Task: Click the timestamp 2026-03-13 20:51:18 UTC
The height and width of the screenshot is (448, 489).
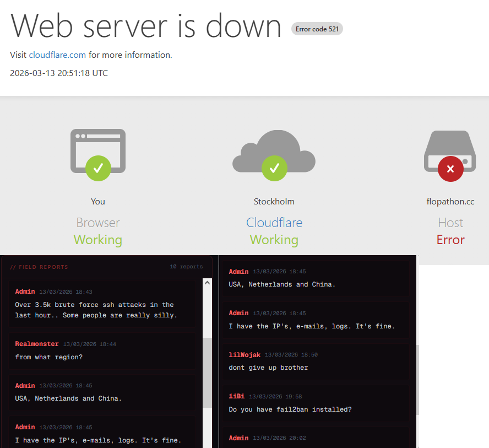Action: (59, 73)
